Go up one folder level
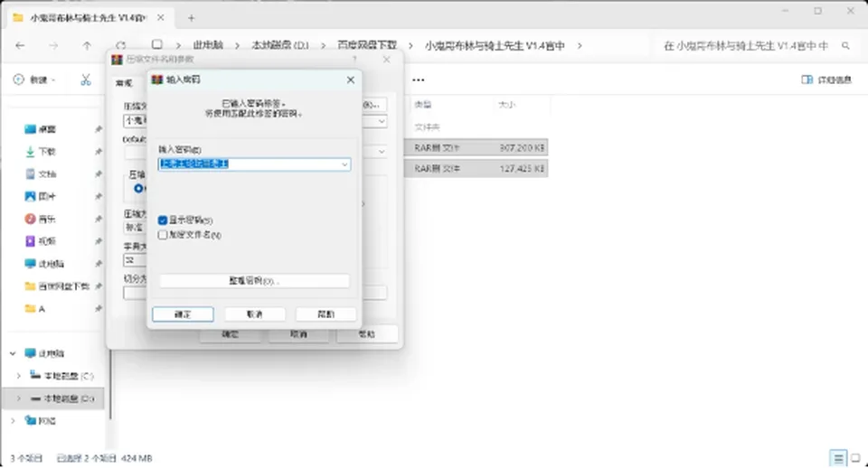The height and width of the screenshot is (468, 868). (87, 46)
